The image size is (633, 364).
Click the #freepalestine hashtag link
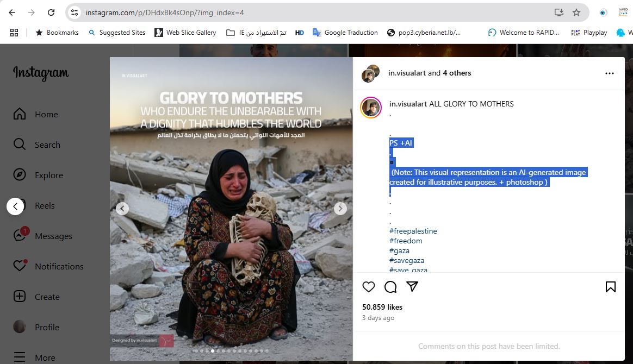tap(413, 231)
